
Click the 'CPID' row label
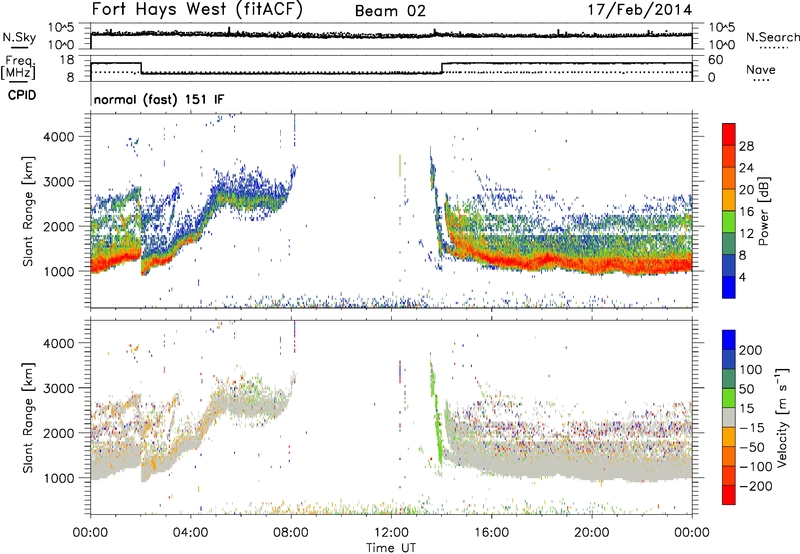pyautogui.click(x=22, y=95)
